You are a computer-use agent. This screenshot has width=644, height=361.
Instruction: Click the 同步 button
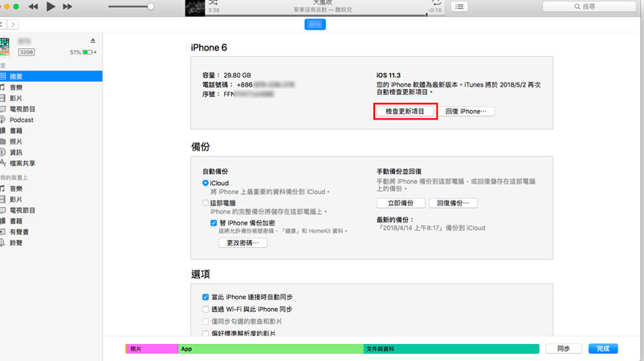click(x=564, y=349)
